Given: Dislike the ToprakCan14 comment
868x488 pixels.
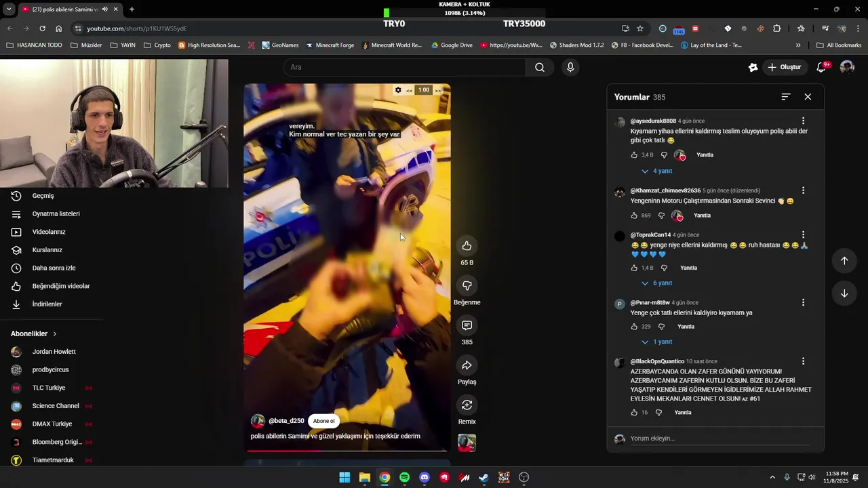Looking at the screenshot, I should (664, 268).
